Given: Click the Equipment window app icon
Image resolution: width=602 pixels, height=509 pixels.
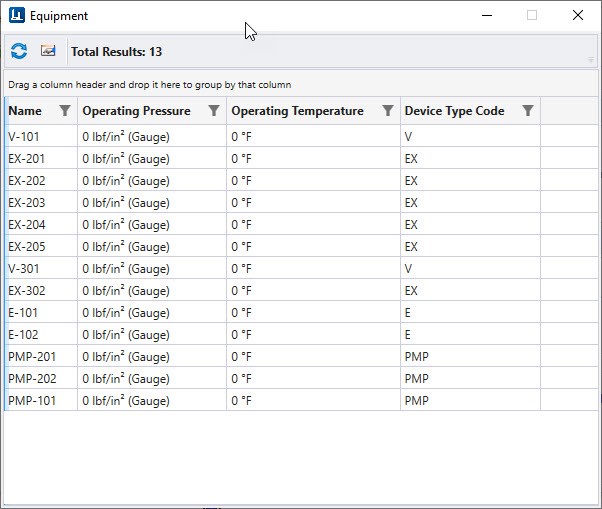Looking at the screenshot, I should 17,15.
